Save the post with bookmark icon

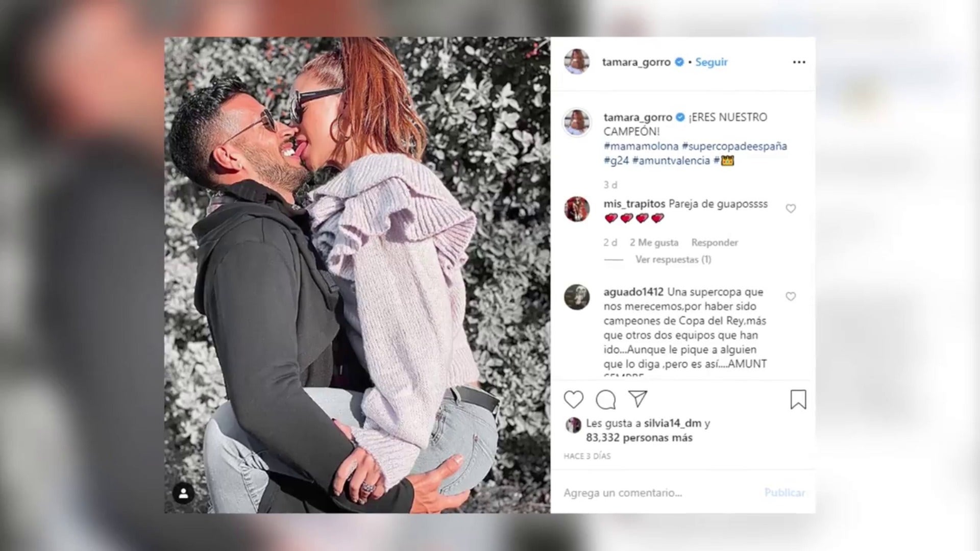pos(798,399)
